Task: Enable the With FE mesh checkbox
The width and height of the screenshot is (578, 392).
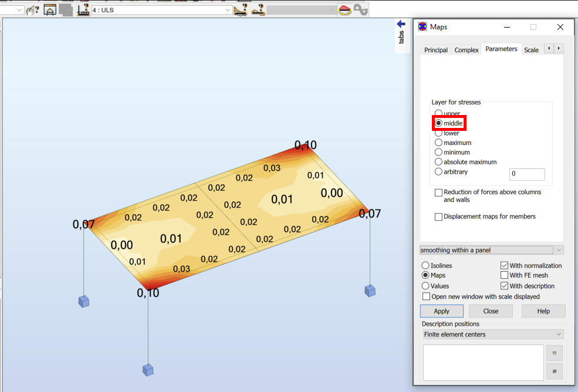Action: click(x=504, y=275)
